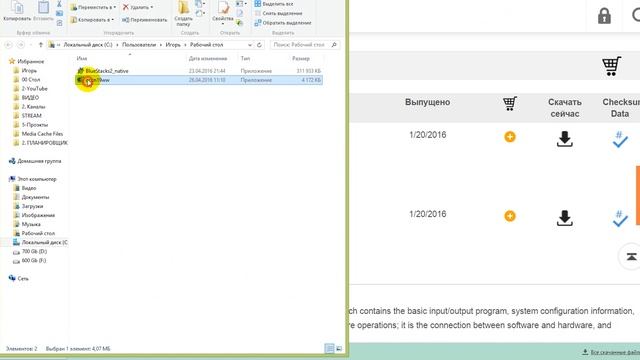Switch to details view icon in status bar
The height and width of the screenshot is (360, 640).
coord(329,349)
